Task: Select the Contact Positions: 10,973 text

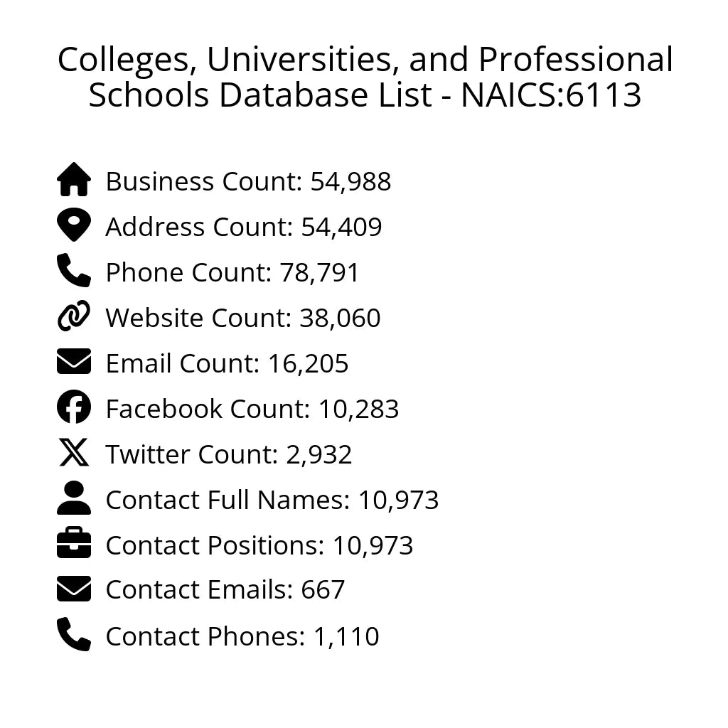Action: (x=259, y=546)
